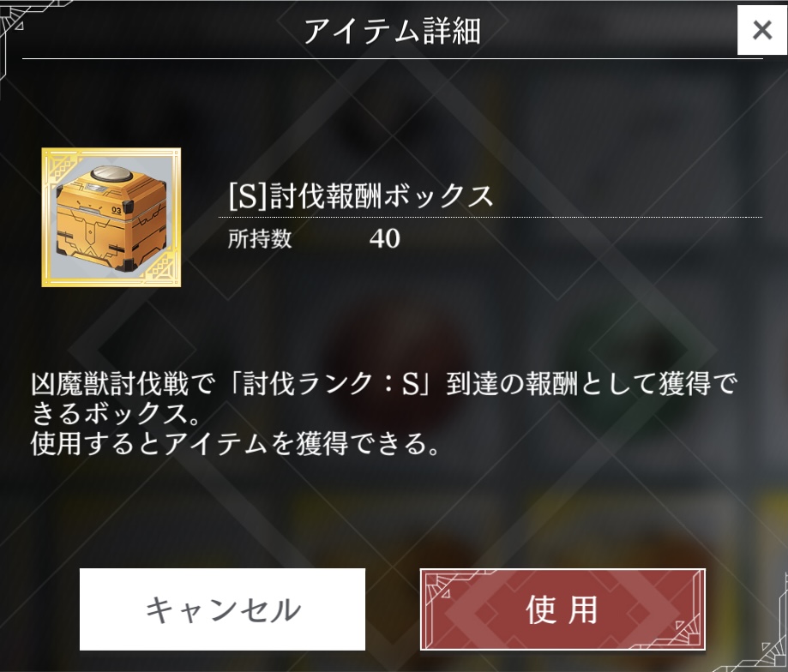
Task: Click the dotted divider under item name
Action: coord(490,217)
